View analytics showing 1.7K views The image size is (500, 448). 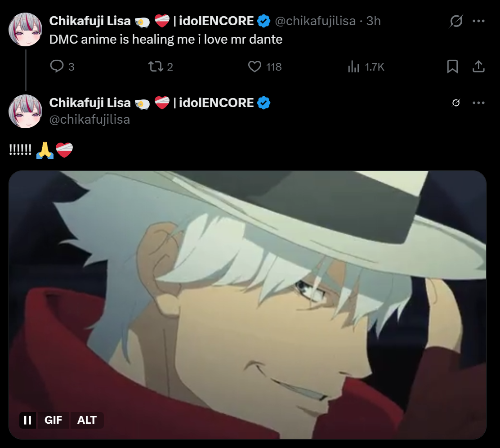tap(353, 67)
